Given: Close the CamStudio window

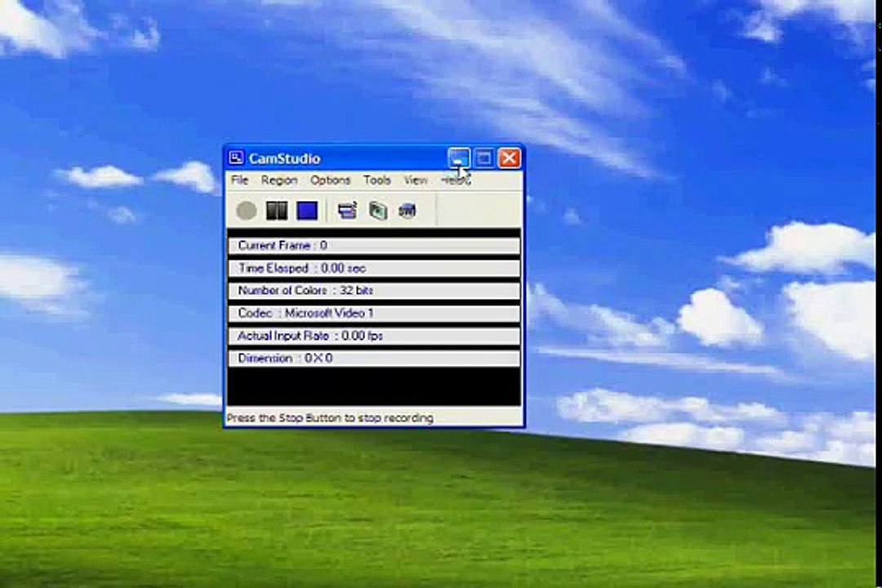Looking at the screenshot, I should coord(510,158).
